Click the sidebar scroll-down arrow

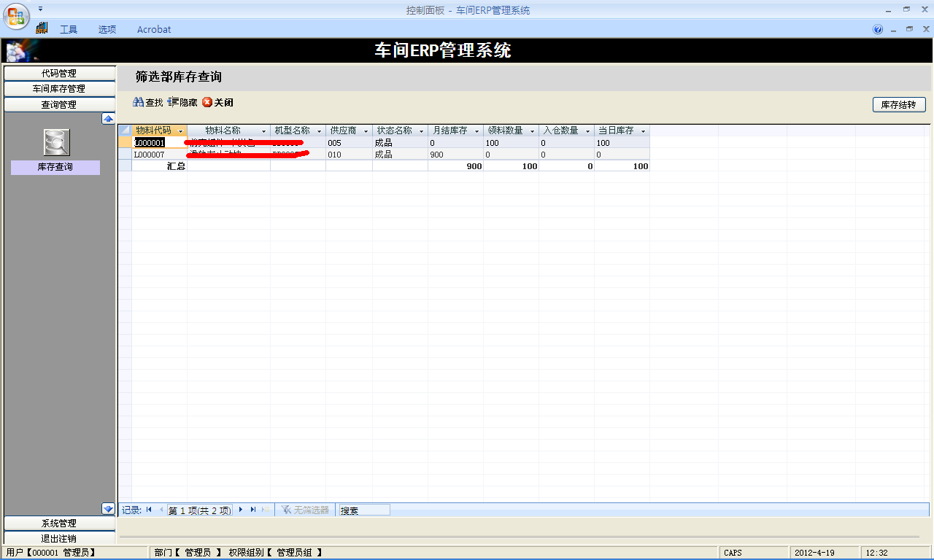(x=108, y=508)
